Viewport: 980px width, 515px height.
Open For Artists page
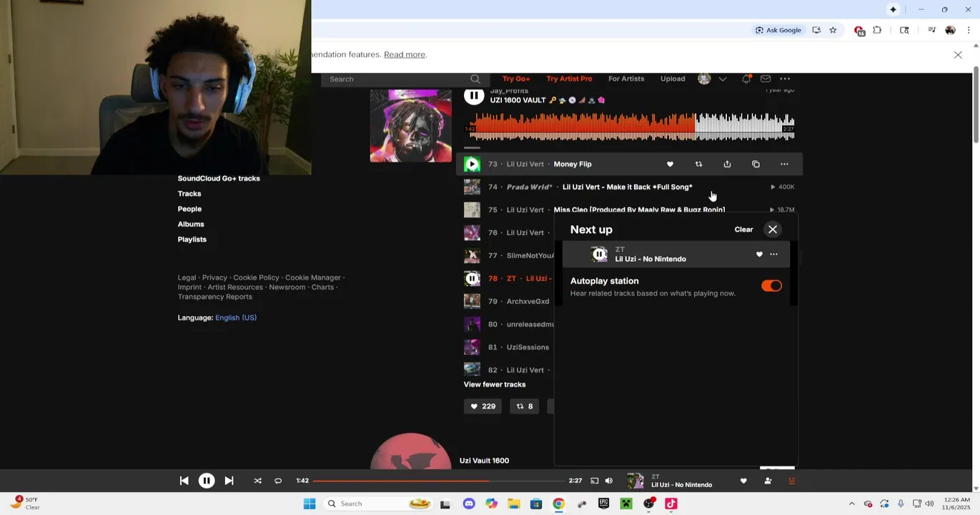click(x=626, y=79)
